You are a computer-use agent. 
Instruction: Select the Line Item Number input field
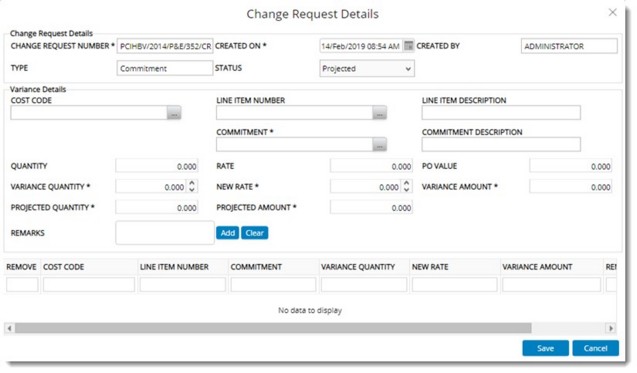click(295, 113)
